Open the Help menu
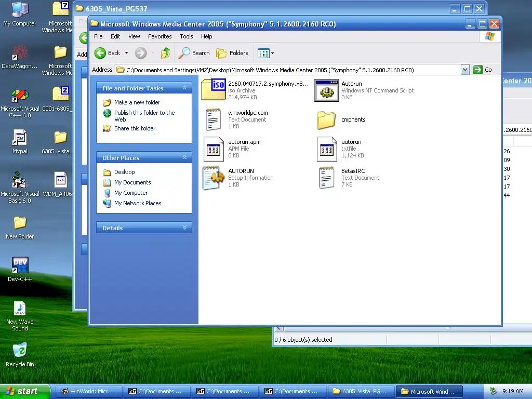The image size is (532, 399). (x=206, y=36)
